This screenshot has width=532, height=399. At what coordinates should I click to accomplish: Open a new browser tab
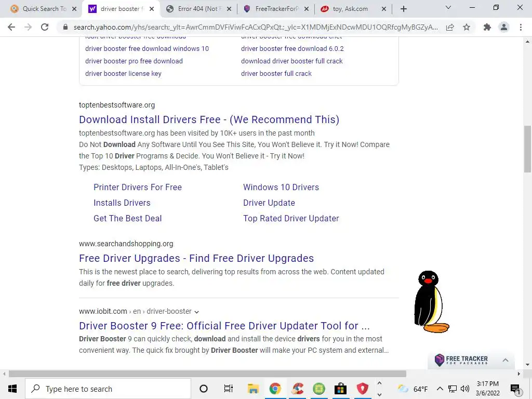pos(403,9)
